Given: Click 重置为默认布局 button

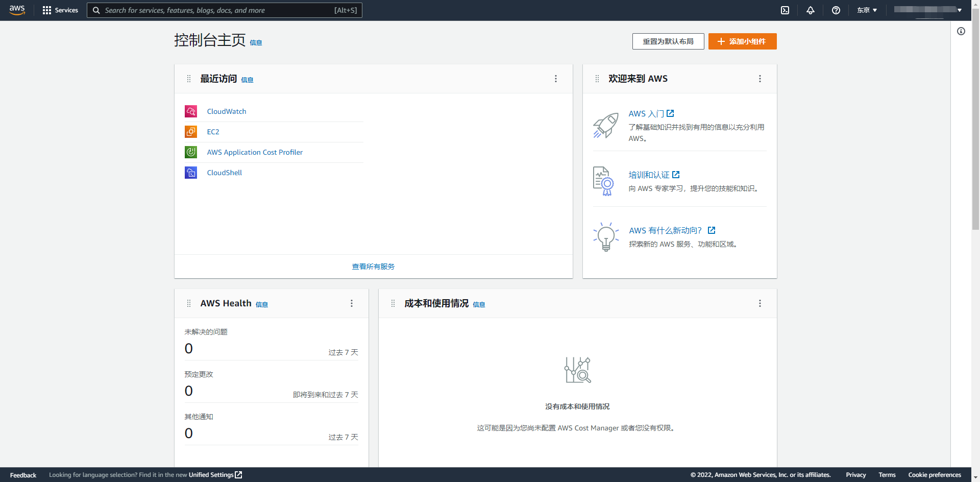Looking at the screenshot, I should point(668,41).
